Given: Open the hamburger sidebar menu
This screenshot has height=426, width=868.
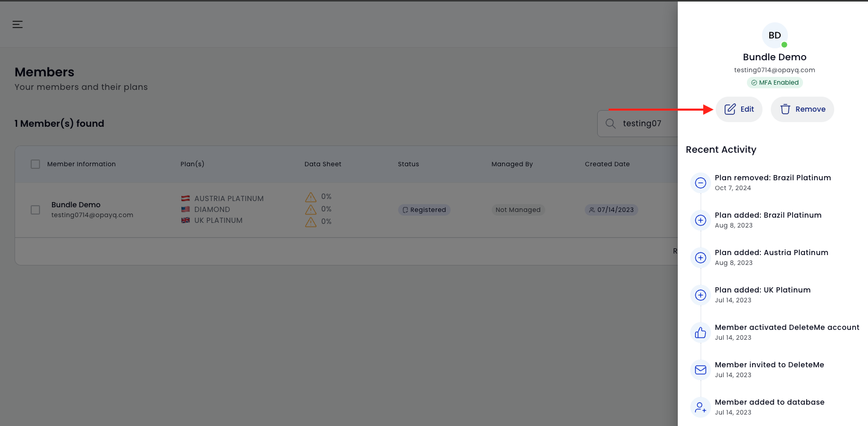Looking at the screenshot, I should coord(18,24).
